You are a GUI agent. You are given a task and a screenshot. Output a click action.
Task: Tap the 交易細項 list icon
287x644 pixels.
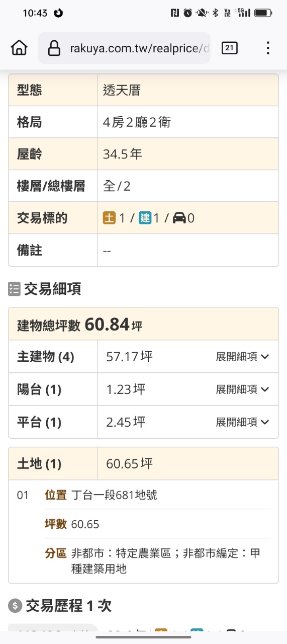click(x=14, y=289)
